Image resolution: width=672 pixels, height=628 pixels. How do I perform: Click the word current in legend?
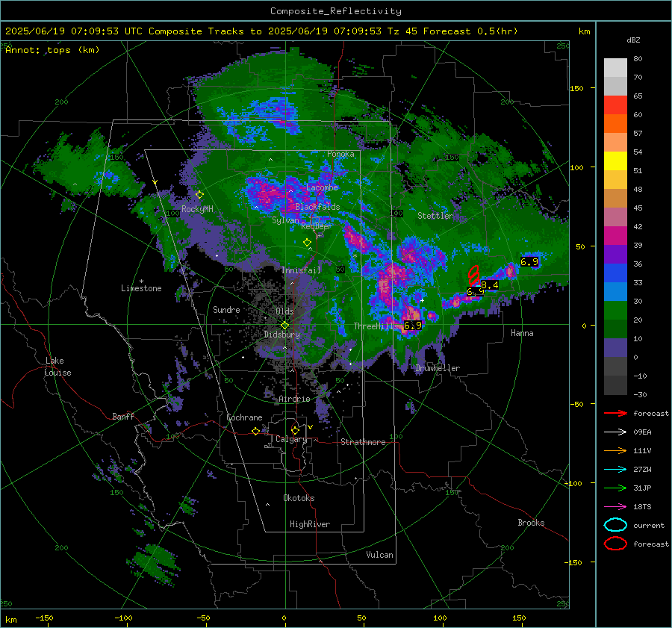click(x=649, y=525)
